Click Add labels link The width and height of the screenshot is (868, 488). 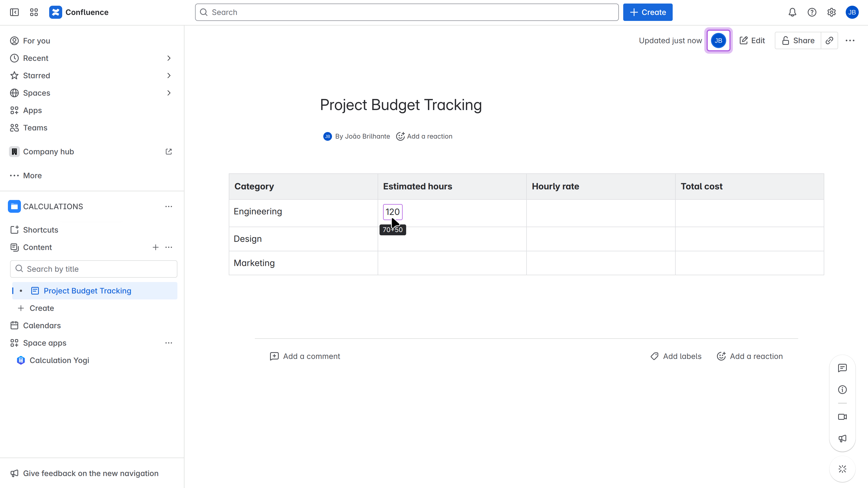[676, 356]
